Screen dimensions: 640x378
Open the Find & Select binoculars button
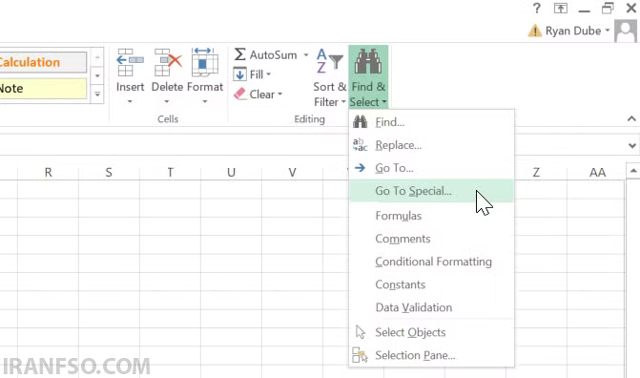coord(368,77)
